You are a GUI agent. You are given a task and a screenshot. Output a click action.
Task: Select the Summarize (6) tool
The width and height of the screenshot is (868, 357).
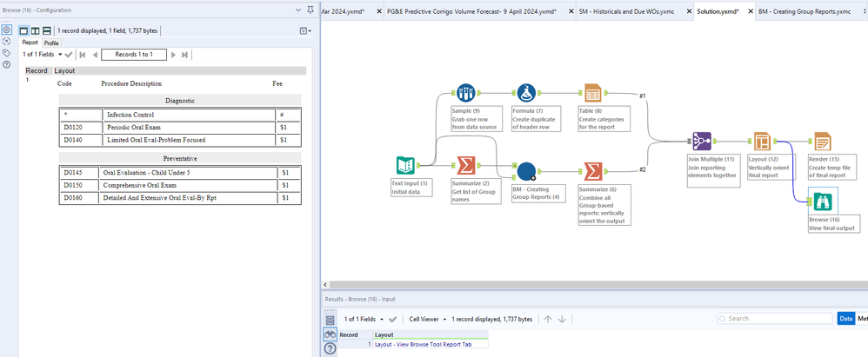tap(593, 171)
